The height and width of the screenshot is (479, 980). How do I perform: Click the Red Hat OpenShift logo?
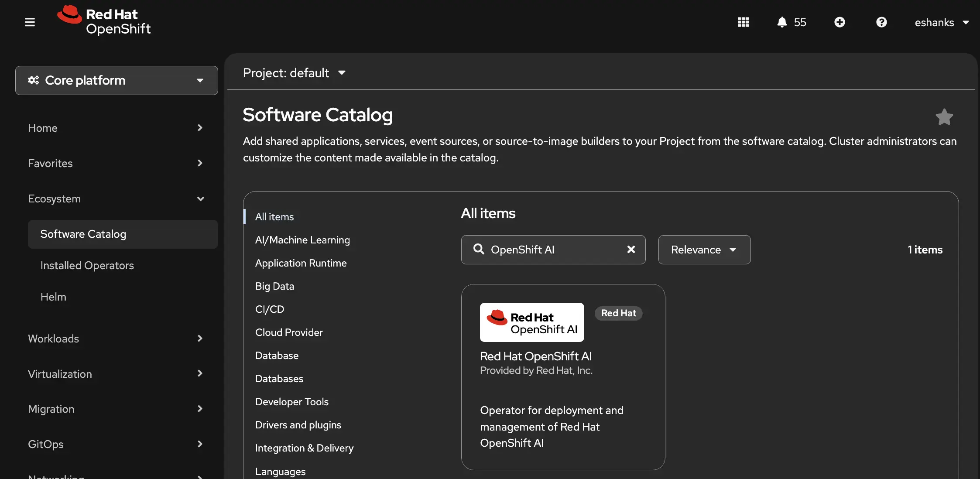(104, 21)
